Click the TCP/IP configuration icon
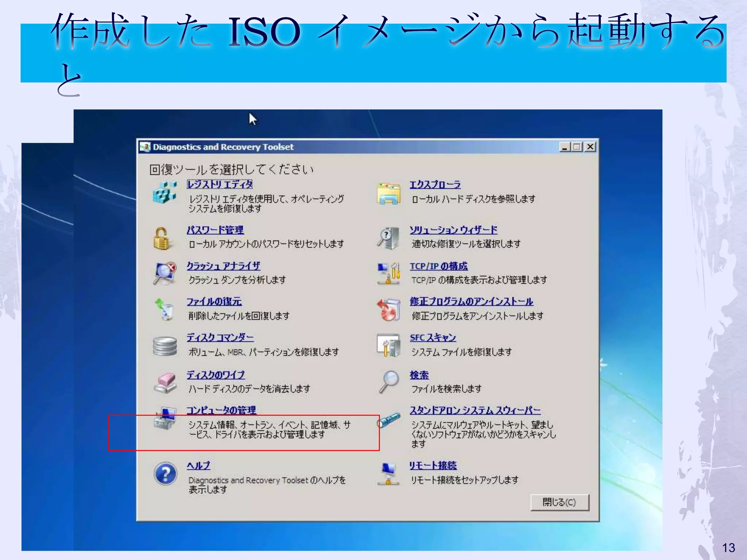The width and height of the screenshot is (747, 560). pos(389,273)
